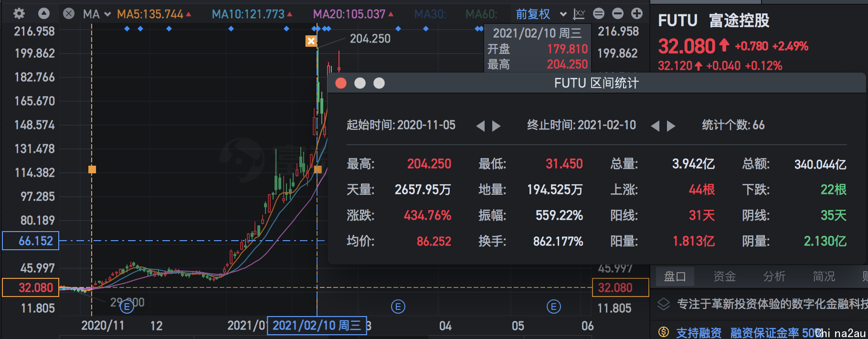Click the 起始时间:2020-11-05 field
The width and height of the screenshot is (868, 339).
click(401, 125)
